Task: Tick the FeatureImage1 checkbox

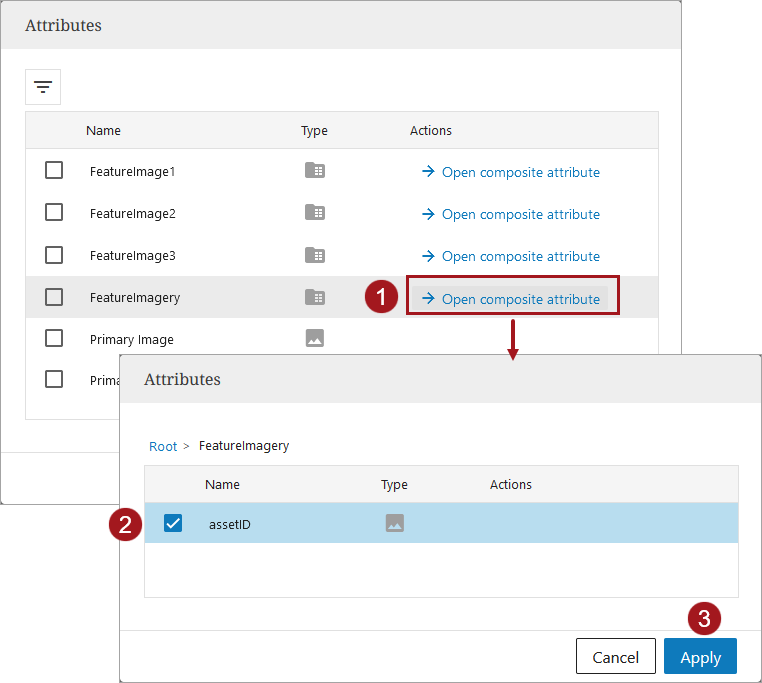Action: pyautogui.click(x=54, y=171)
